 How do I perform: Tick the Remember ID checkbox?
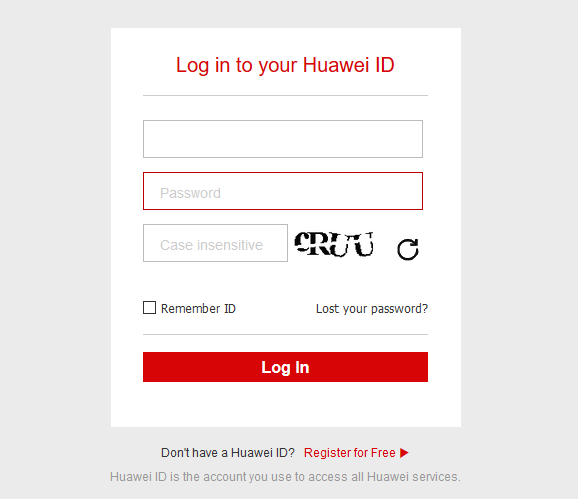(149, 308)
